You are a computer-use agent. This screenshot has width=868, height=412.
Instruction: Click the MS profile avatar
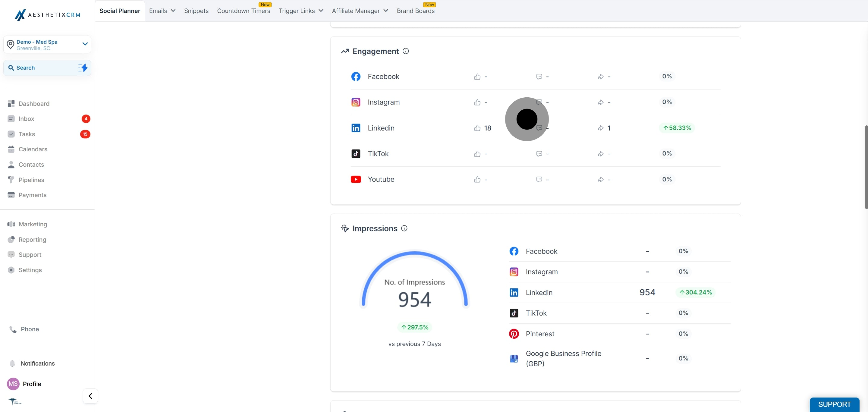coord(13,384)
